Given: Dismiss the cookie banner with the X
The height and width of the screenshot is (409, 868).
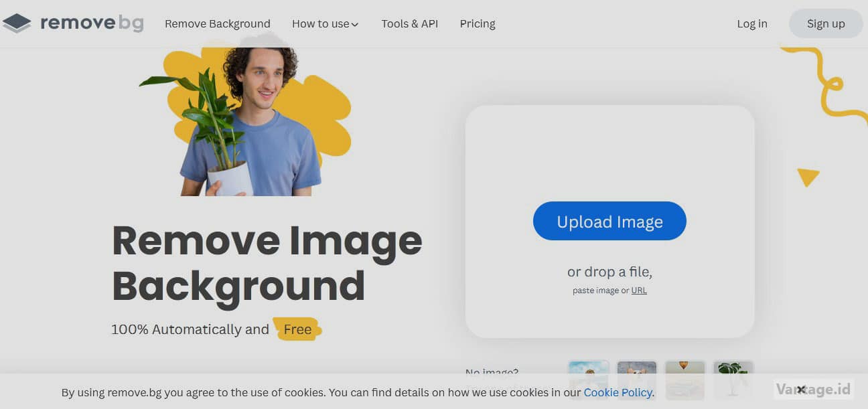Looking at the screenshot, I should (800, 390).
